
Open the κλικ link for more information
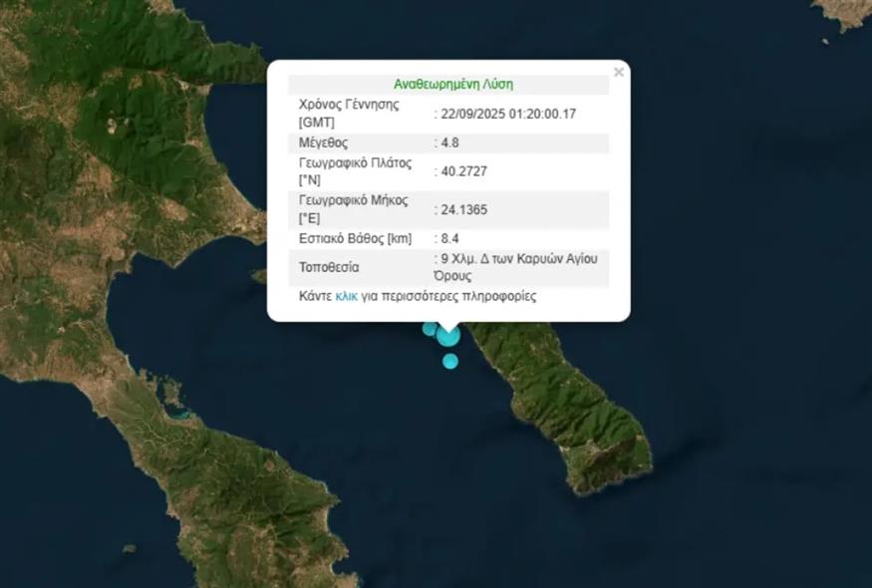click(x=346, y=297)
